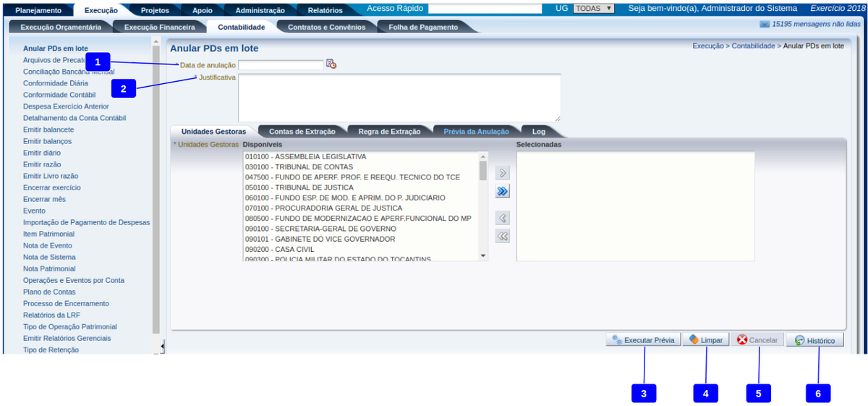Open the unread messages envelope icon
The height and width of the screenshot is (406, 868).
764,24
